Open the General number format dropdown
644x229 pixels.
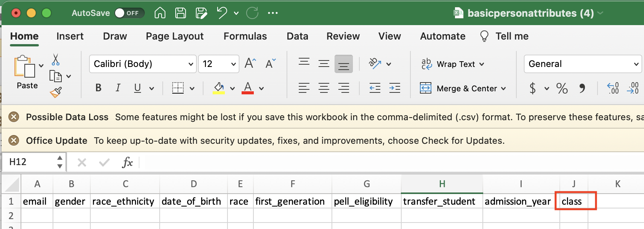583,64
